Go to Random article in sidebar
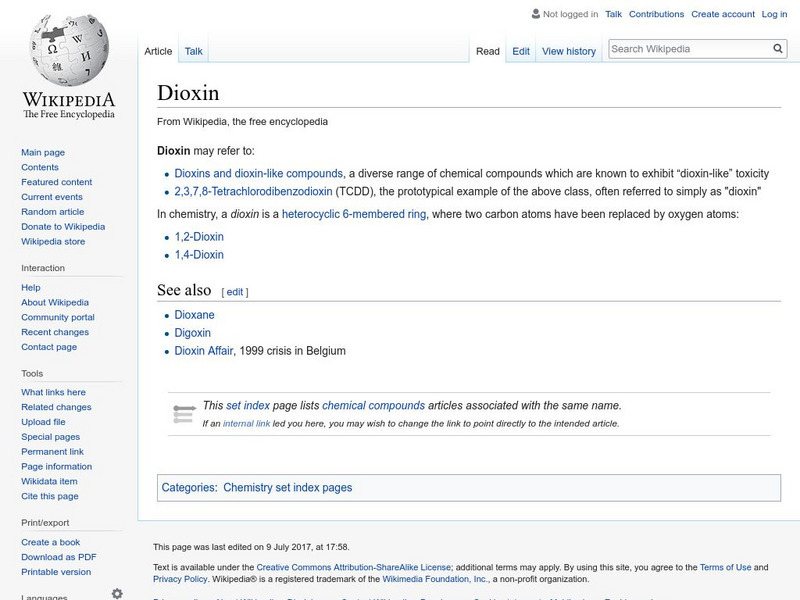Viewport: 800px width, 600px height. 53,212
